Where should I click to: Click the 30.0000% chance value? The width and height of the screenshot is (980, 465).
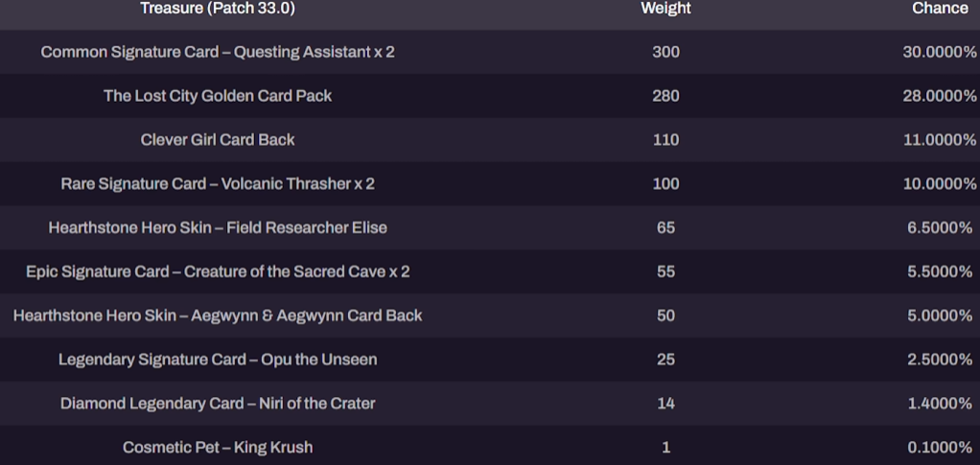coord(940,52)
